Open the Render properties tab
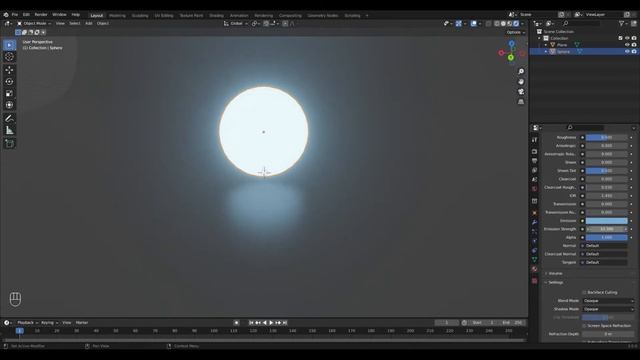Screen dimensions: 640x360 534,151
